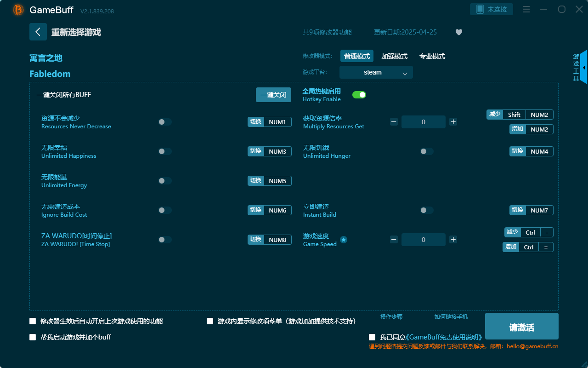Switch to 加强模式 enhanced mode tab
Image resolution: width=588 pixels, height=368 pixels.
pos(395,56)
